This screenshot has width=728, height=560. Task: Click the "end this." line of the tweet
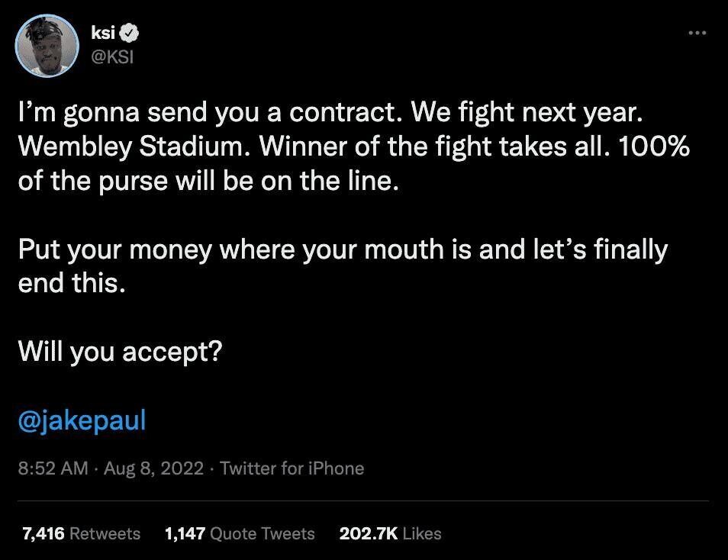pyautogui.click(x=72, y=283)
